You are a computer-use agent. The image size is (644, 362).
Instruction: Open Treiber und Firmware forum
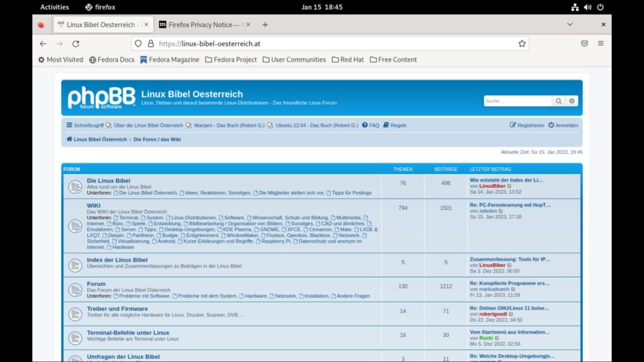pos(118,309)
